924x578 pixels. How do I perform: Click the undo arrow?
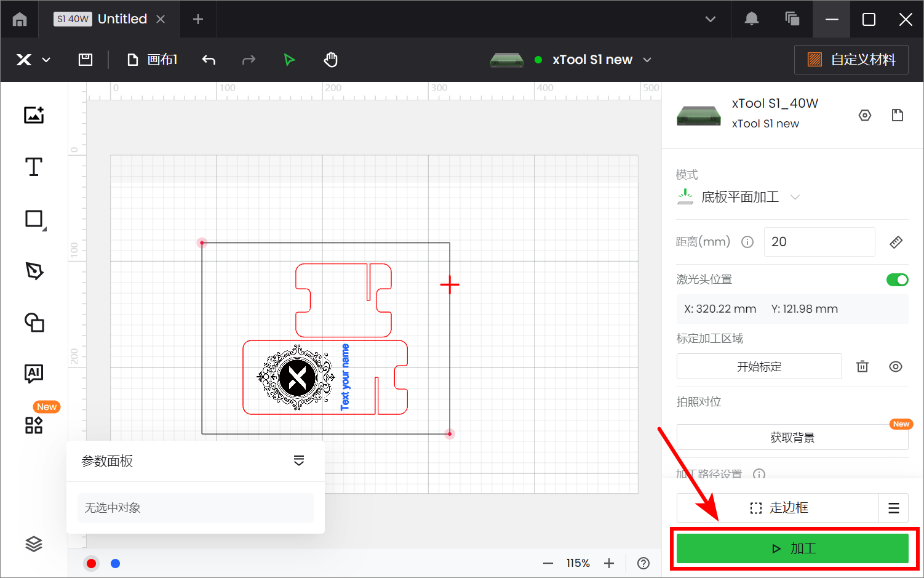point(209,60)
